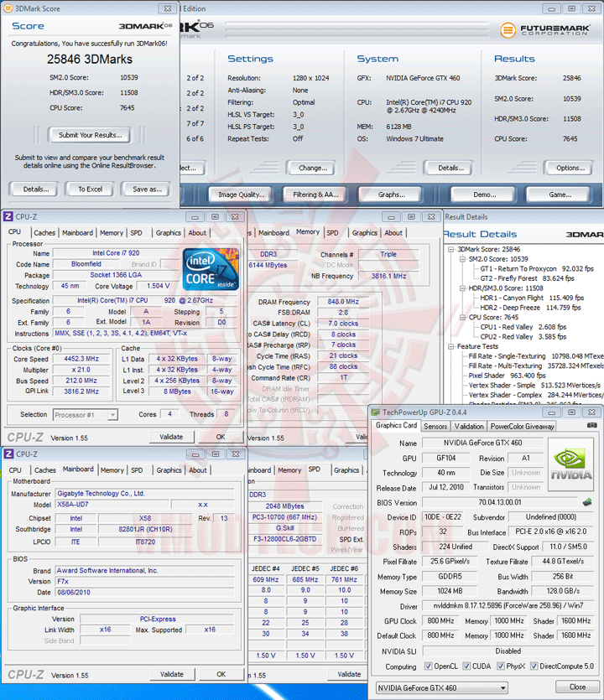The image size is (604, 700).
Task: Click Save as button in Score window
Action: click(147, 189)
